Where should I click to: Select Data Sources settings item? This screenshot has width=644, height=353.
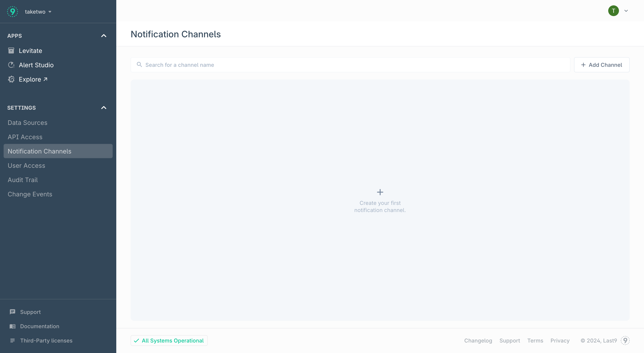28,123
